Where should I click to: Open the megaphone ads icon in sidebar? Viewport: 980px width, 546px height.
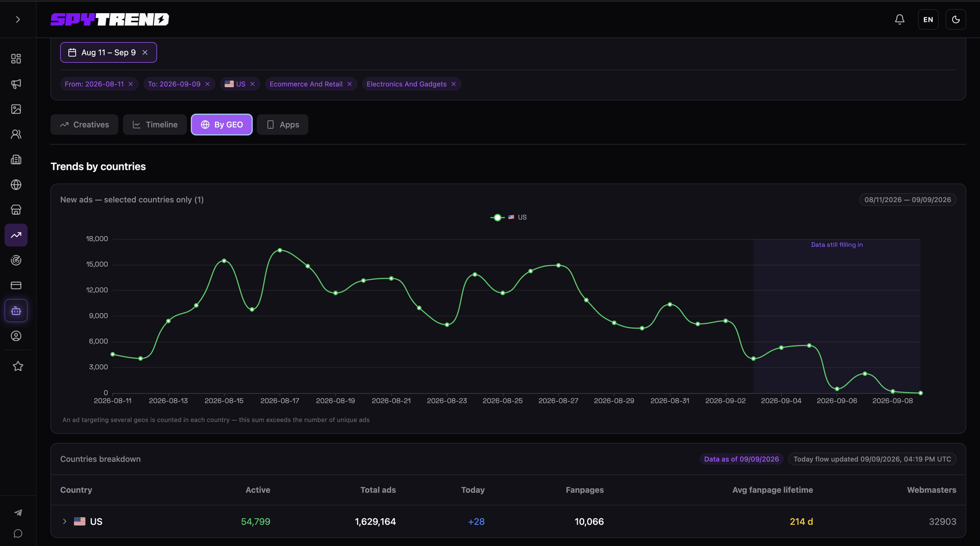16,84
